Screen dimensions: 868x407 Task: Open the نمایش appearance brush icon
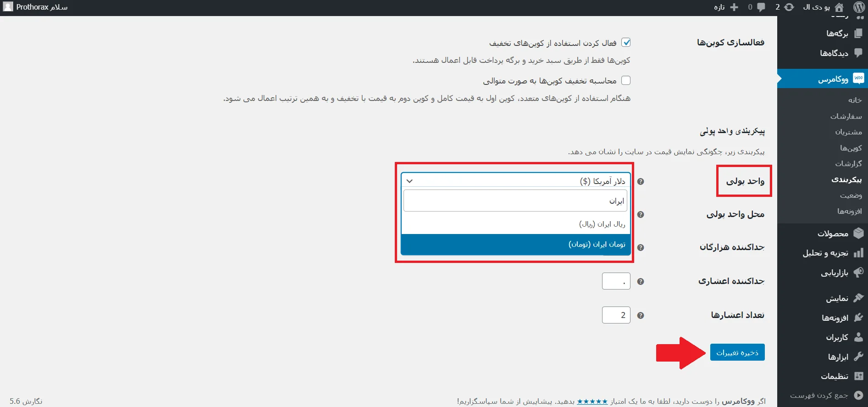coord(858,298)
